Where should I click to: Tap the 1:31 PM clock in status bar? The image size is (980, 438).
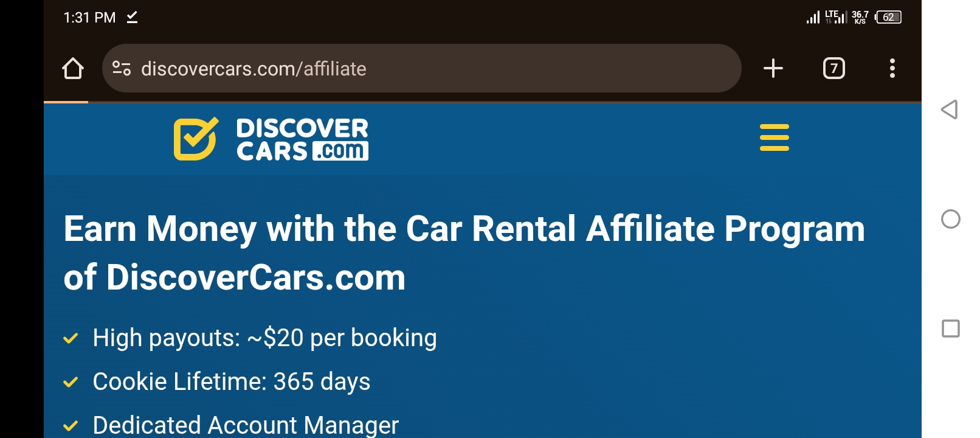pyautogui.click(x=89, y=18)
